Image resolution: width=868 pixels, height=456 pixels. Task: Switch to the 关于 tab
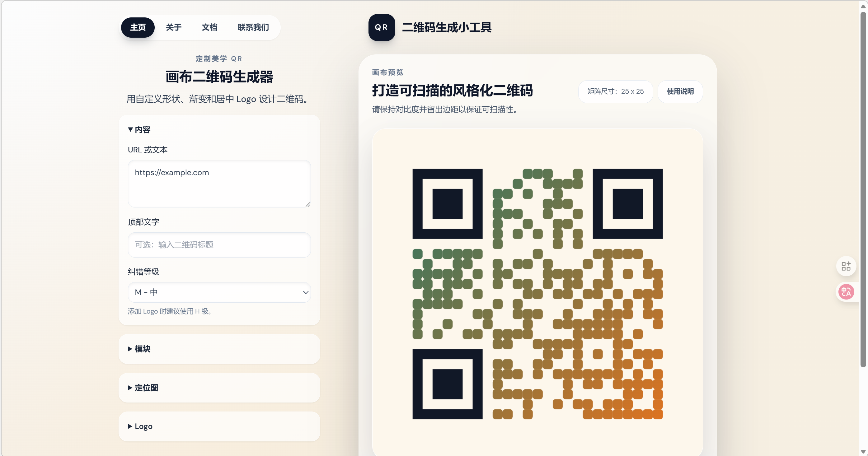174,27
